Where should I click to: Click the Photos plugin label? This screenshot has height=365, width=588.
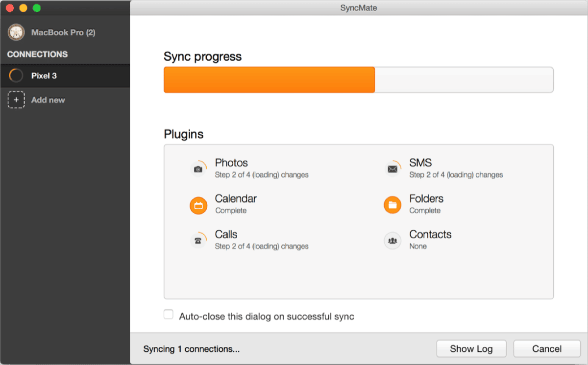click(231, 163)
